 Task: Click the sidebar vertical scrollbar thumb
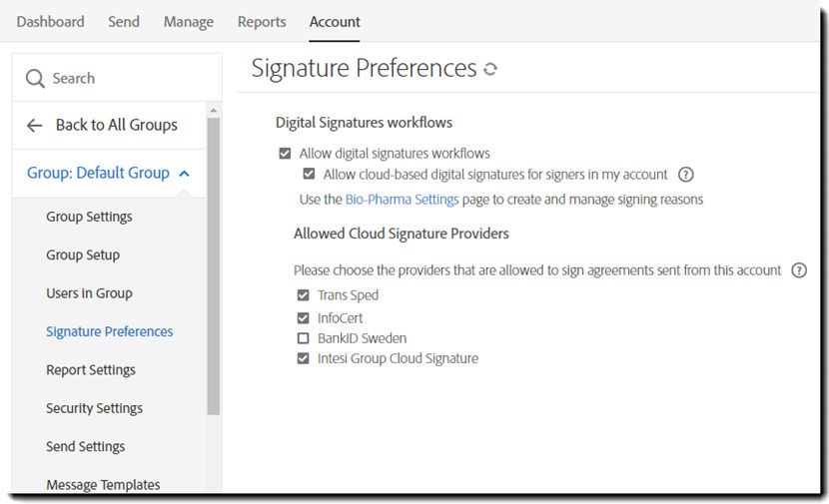[214, 266]
